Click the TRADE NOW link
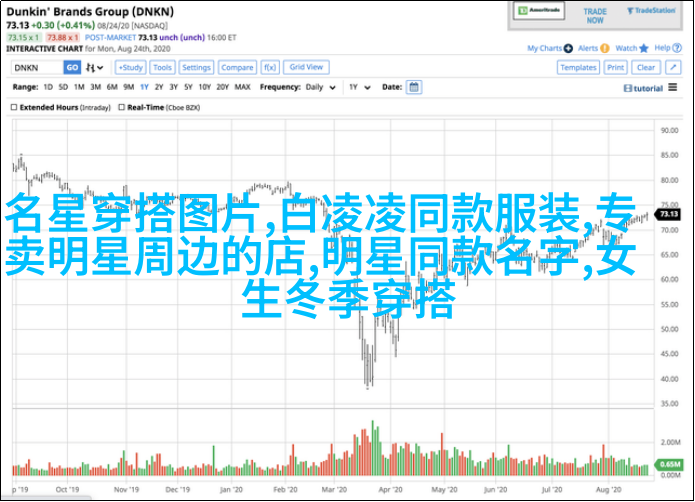The image size is (695, 502). [595, 16]
